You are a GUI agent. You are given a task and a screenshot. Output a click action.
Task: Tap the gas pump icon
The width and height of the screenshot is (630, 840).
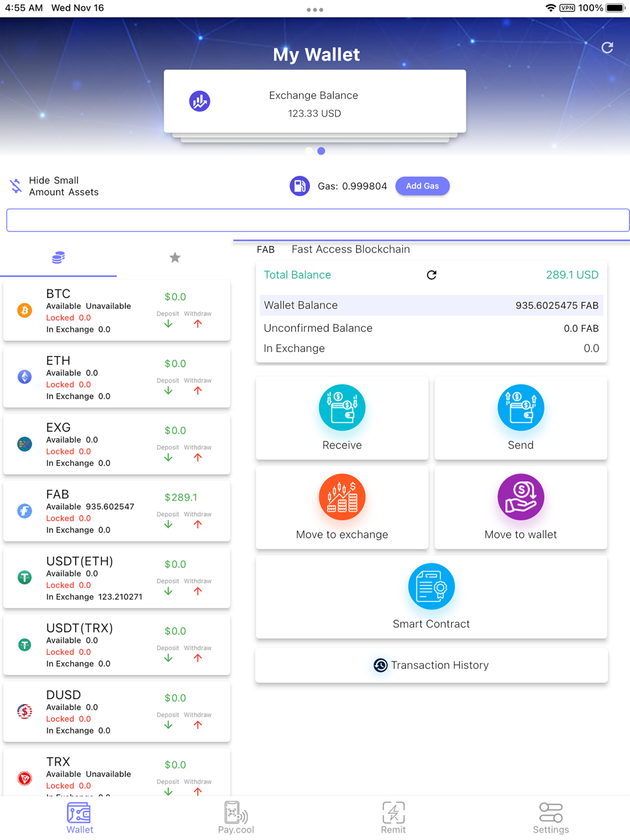coord(300,186)
